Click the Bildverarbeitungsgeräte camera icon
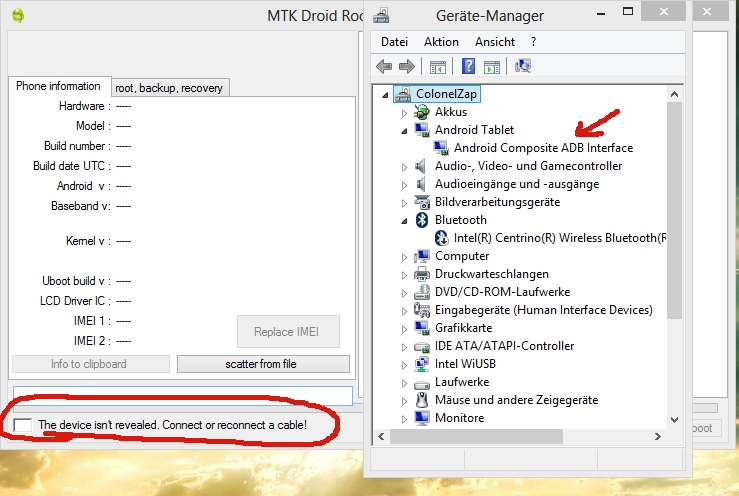This screenshot has height=496, width=739. [422, 202]
